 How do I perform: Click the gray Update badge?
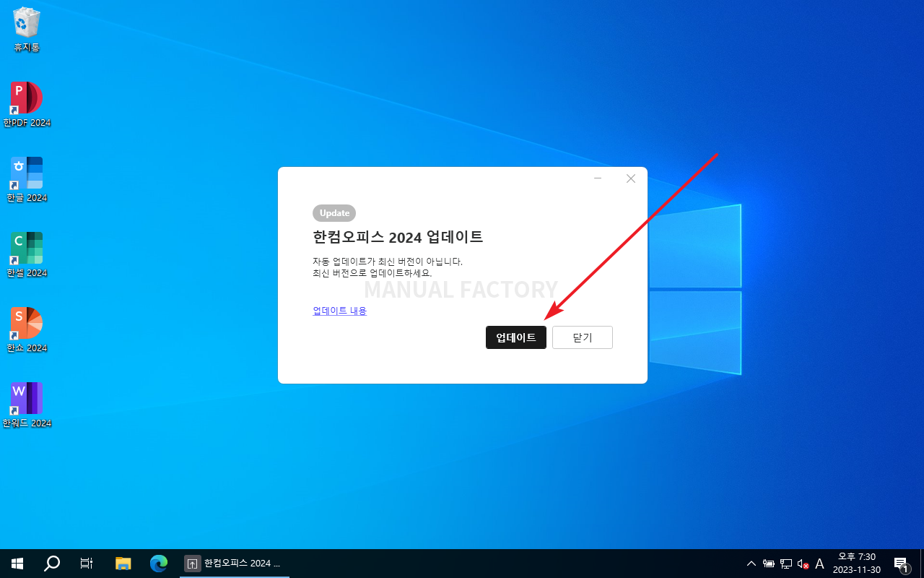point(334,213)
